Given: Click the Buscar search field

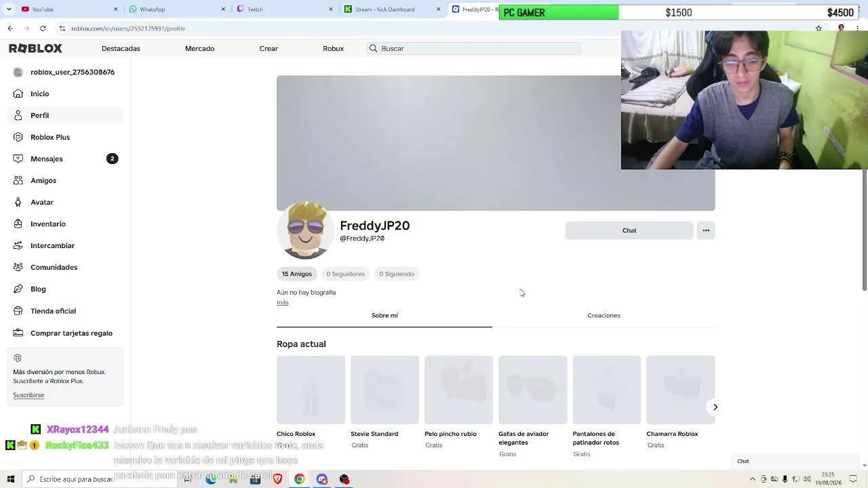Looking at the screenshot, I should [x=473, y=48].
